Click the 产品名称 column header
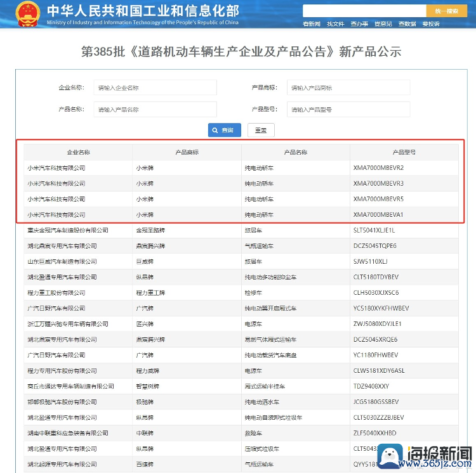Image resolution: width=476 pixels, height=473 pixels. (x=296, y=152)
